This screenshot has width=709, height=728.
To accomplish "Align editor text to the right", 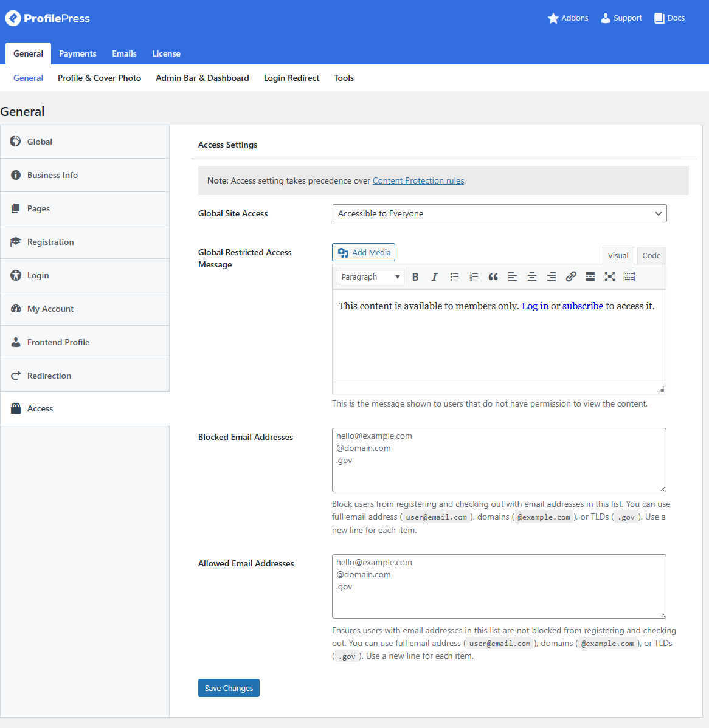I will [x=552, y=277].
